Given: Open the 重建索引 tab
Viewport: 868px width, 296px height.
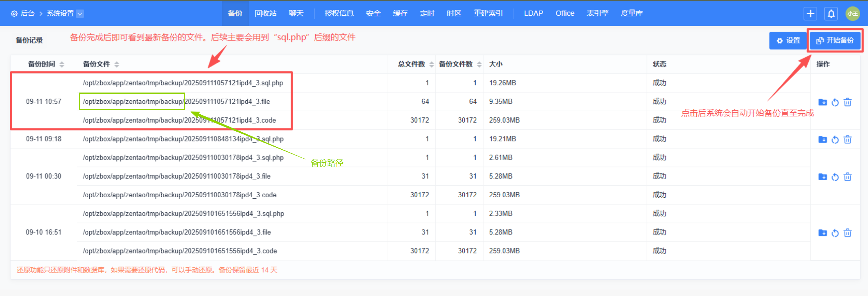Looking at the screenshot, I should click(488, 14).
